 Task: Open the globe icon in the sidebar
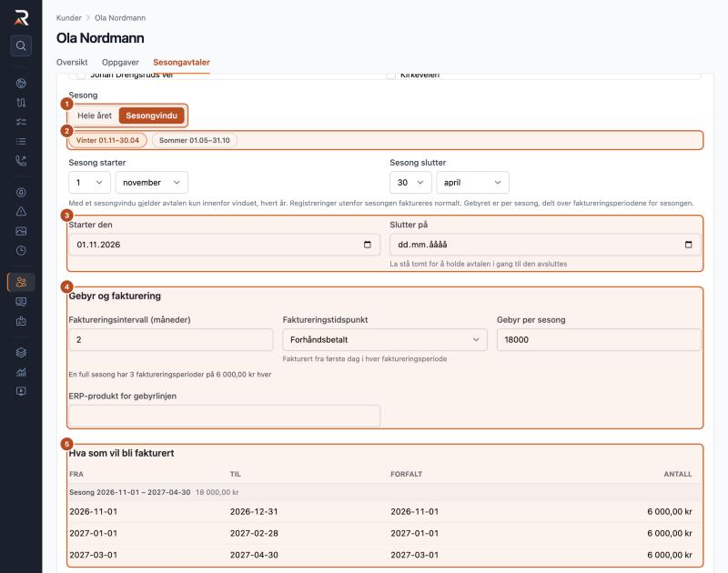pos(21,83)
